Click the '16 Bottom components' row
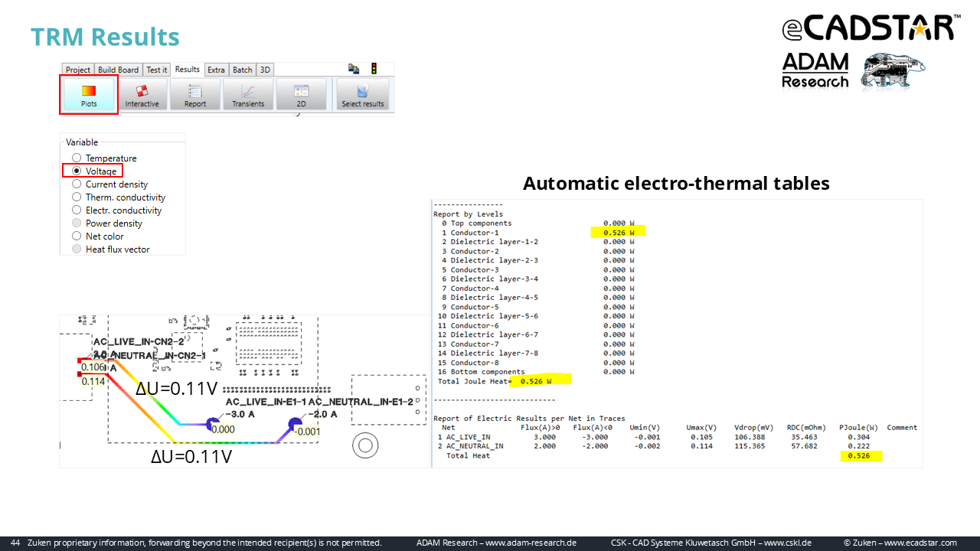The height and width of the screenshot is (551, 980). 538,372
